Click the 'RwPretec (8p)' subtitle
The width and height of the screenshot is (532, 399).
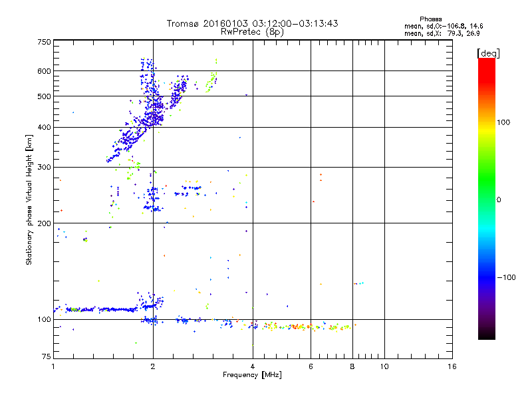[x=252, y=32]
